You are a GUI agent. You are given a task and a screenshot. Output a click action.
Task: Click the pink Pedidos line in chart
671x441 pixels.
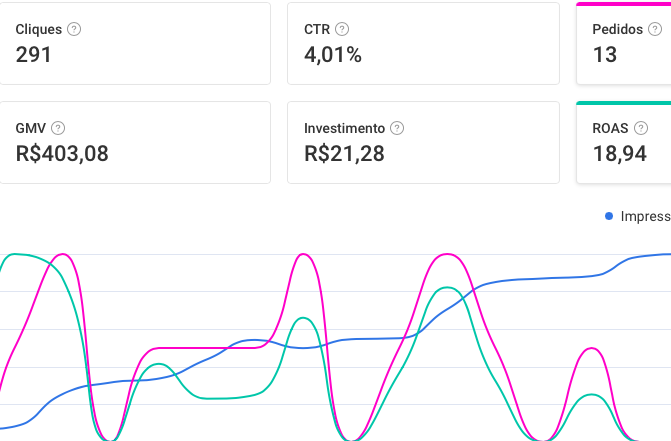[x=200, y=348]
